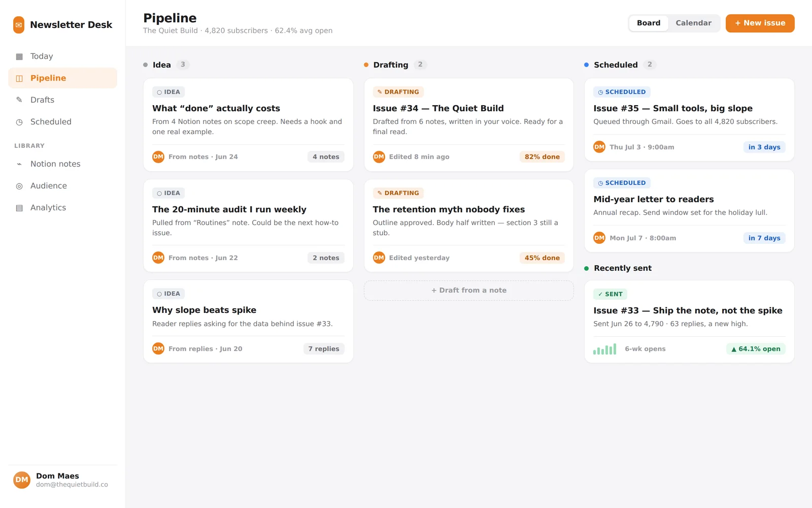Screen dimensions: 812x508
Task: Click the Idea column count badge 3
Action: [183, 65]
